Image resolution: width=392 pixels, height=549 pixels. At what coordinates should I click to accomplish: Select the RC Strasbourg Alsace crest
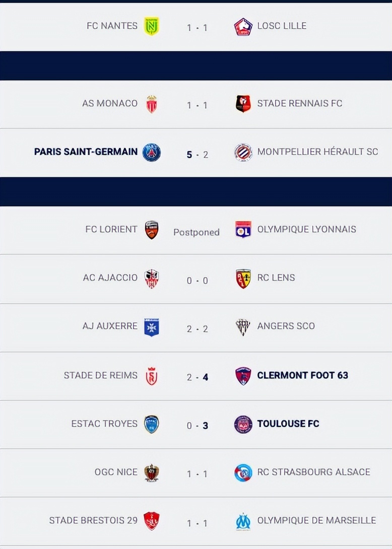(x=243, y=472)
